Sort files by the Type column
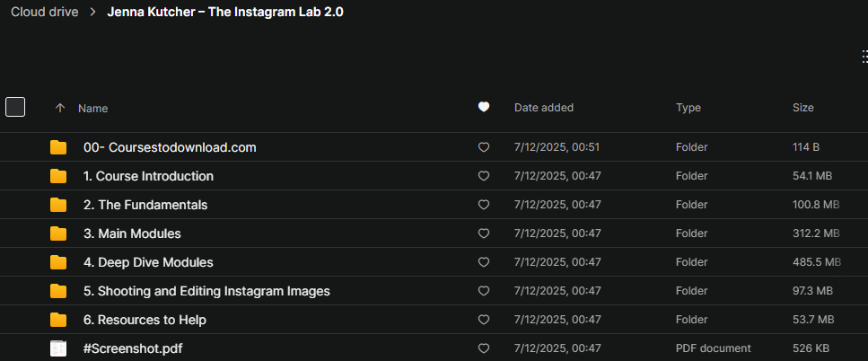868x361 pixels. click(x=688, y=108)
